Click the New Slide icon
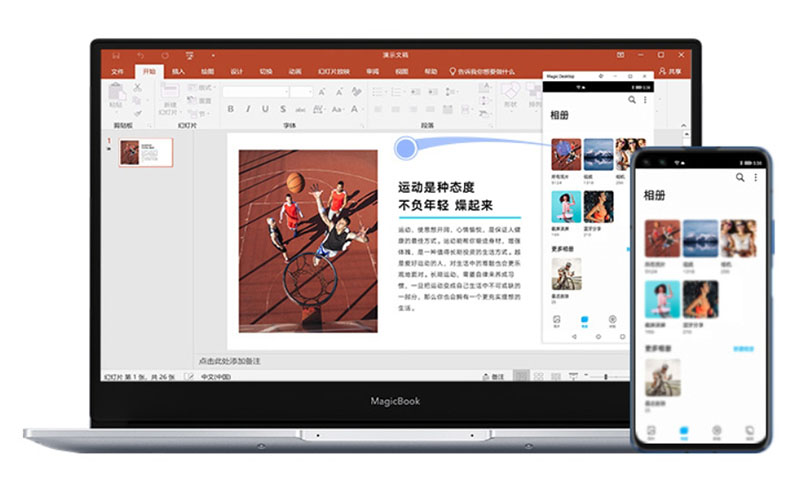This screenshot has height=495, width=800. 169,96
